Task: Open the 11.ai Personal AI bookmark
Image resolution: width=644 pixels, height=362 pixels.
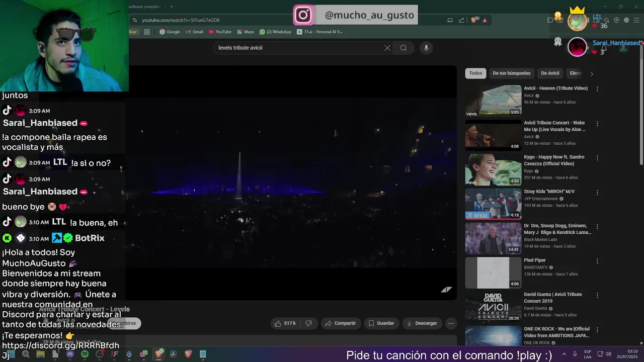Action: pyautogui.click(x=320, y=32)
